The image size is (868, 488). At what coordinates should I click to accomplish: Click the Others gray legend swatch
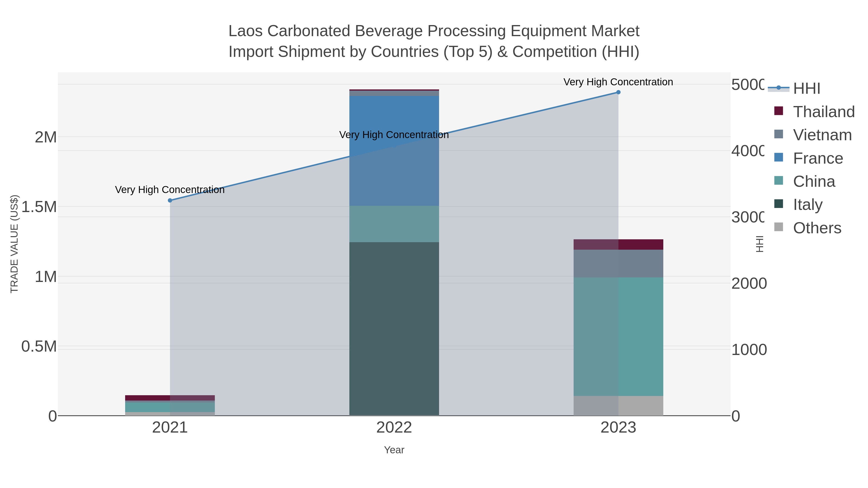(779, 227)
